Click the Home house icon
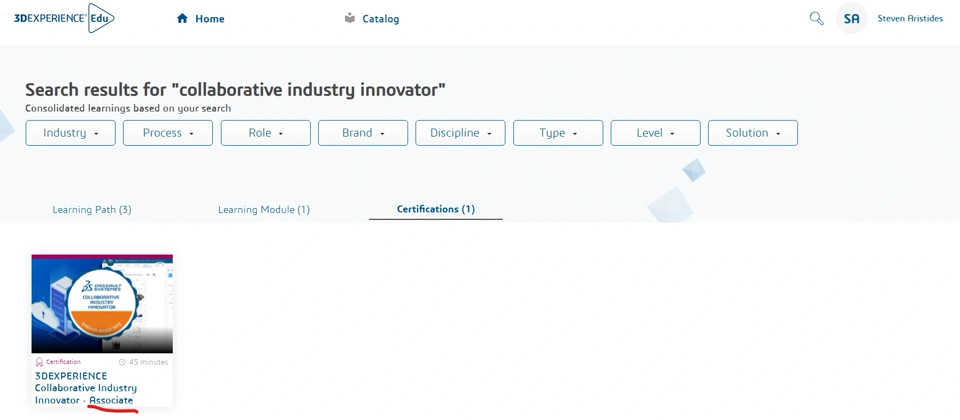960x420 pixels. pyautogui.click(x=182, y=18)
